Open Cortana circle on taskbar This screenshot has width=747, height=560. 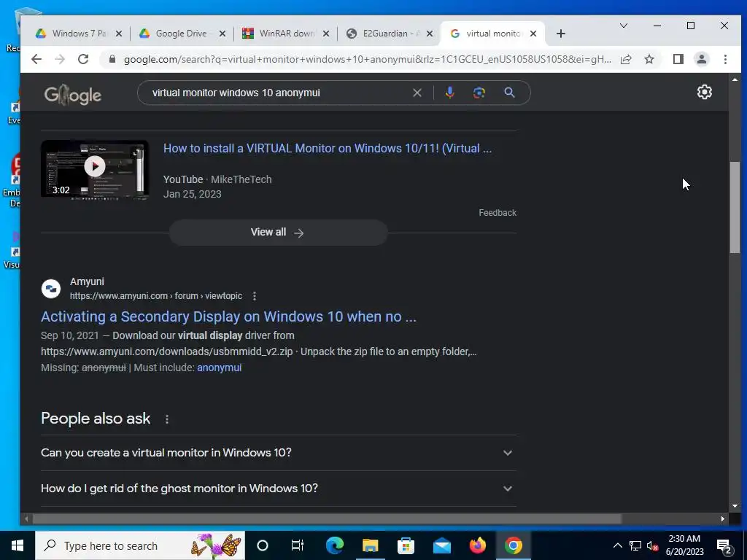263,545
